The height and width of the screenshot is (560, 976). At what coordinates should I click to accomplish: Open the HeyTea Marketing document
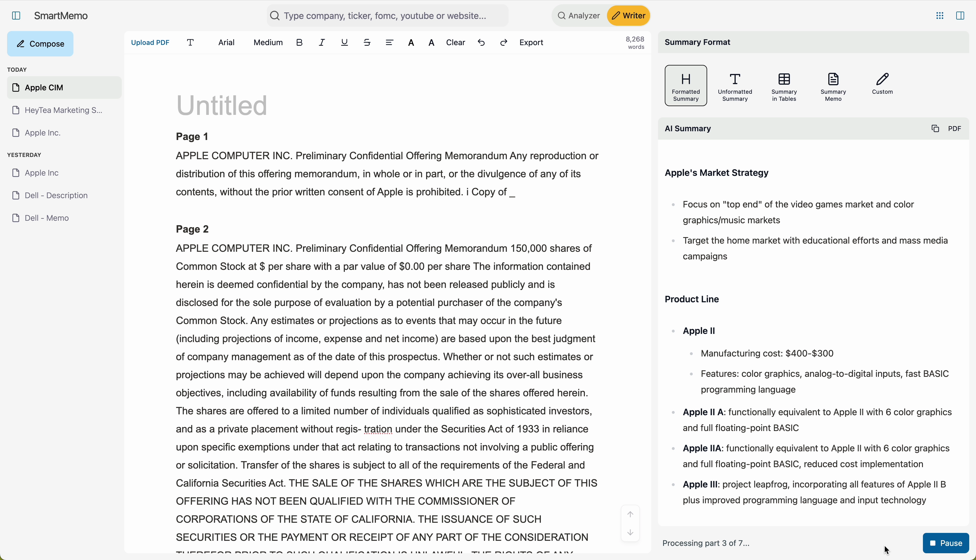[x=64, y=110]
